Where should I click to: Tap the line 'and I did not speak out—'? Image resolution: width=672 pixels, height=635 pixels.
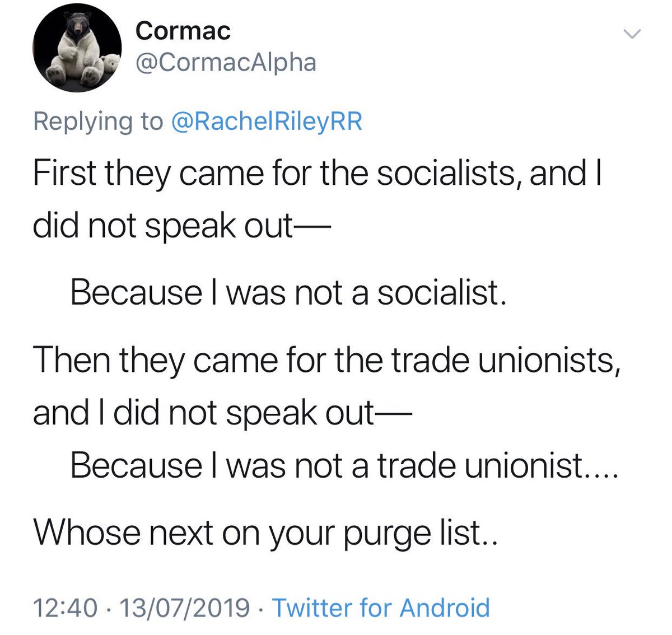point(222,412)
